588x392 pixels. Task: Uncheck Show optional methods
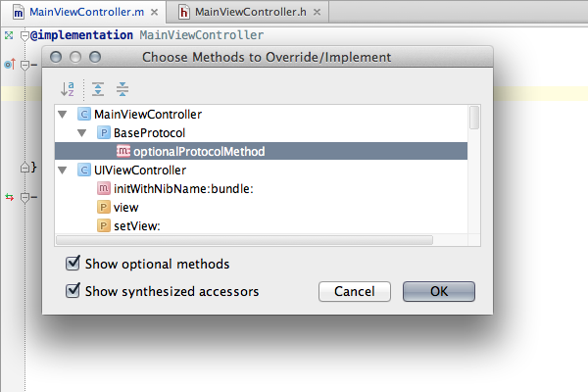pyautogui.click(x=73, y=264)
